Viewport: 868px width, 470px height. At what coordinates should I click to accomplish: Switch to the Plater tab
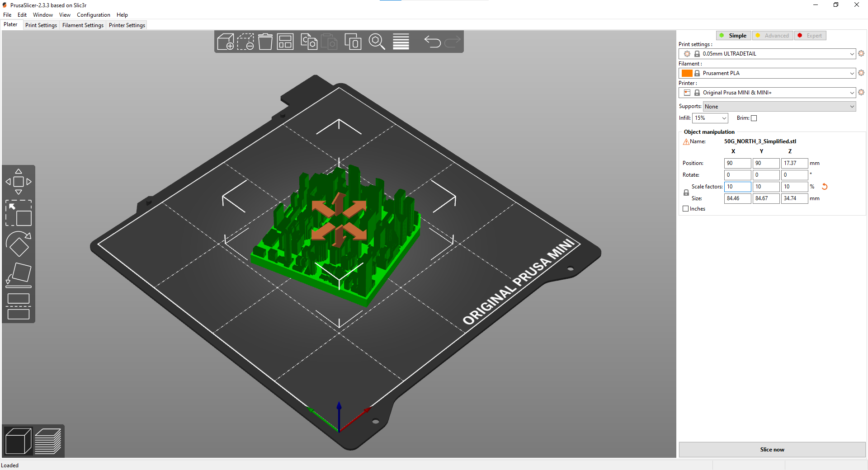click(10, 25)
